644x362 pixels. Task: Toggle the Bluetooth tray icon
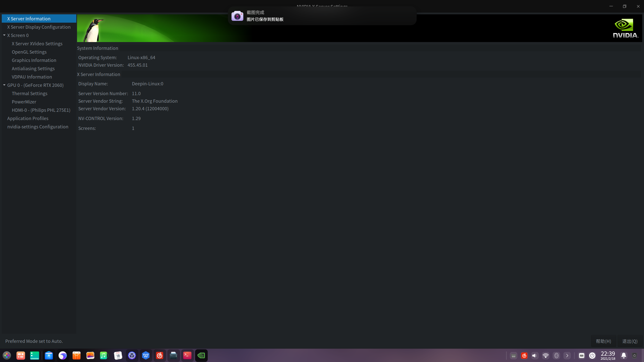(x=556, y=355)
